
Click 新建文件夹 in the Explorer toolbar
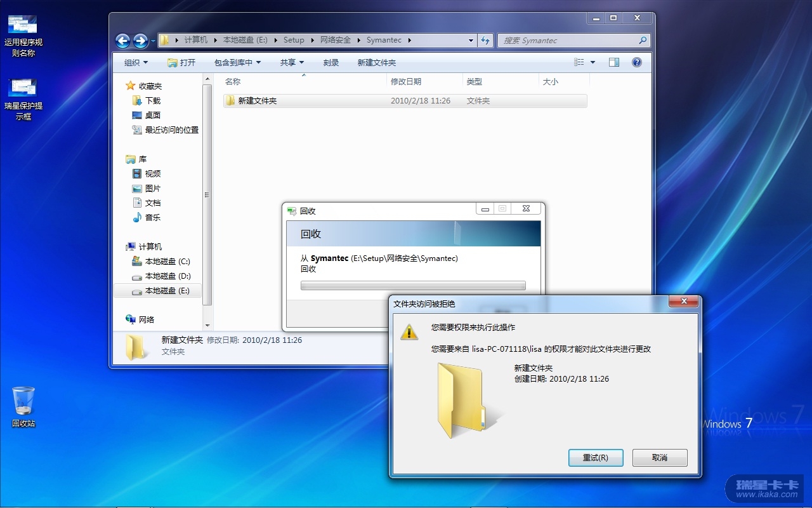377,62
